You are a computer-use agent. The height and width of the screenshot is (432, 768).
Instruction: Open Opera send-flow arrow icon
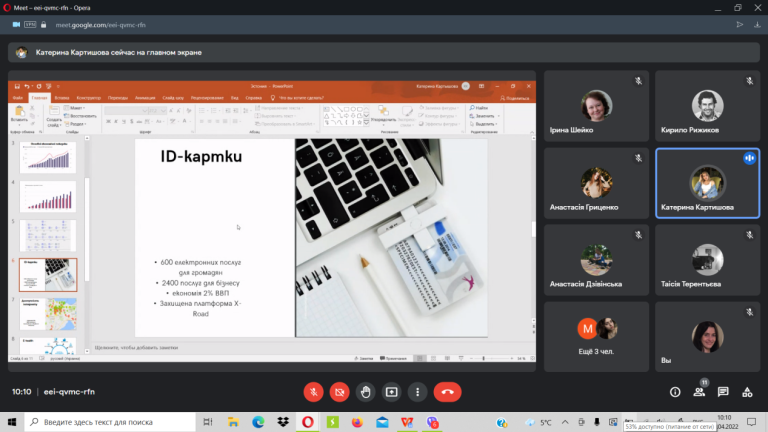click(x=740, y=24)
